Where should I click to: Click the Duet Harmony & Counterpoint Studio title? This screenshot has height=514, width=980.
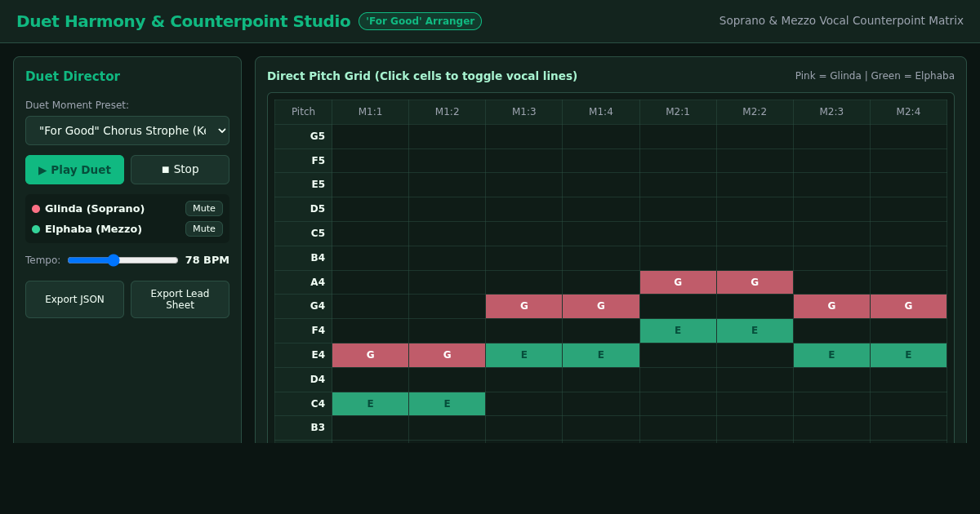coord(184,21)
